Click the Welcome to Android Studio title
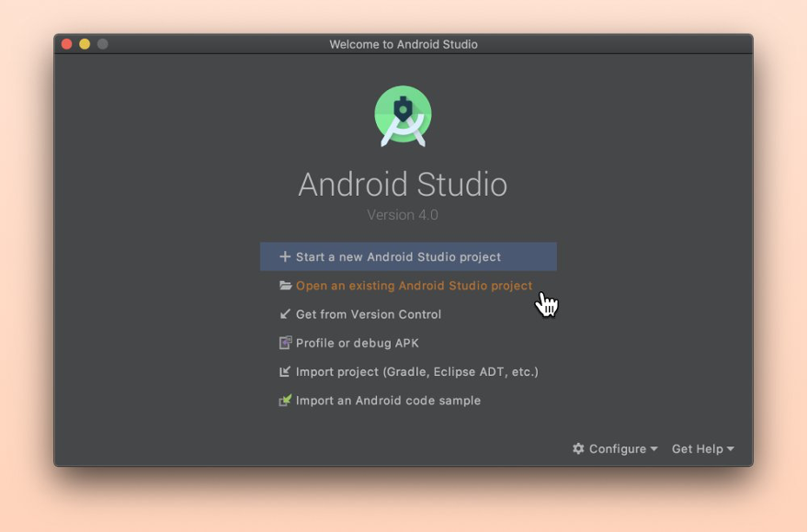Viewport: 808px width, 532px height. [404, 44]
